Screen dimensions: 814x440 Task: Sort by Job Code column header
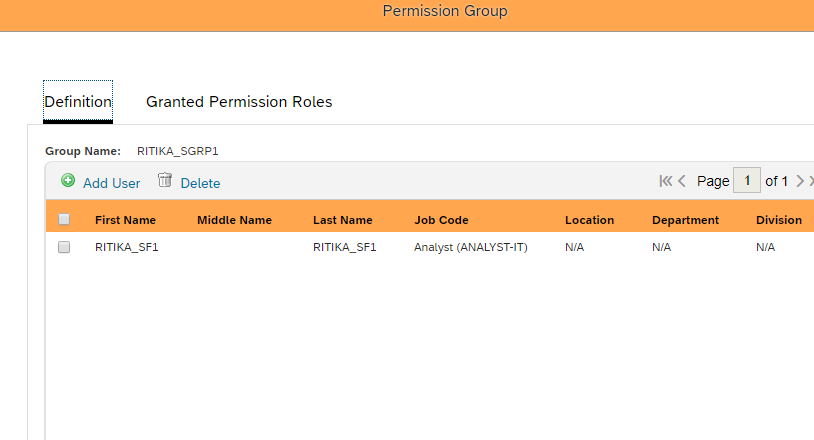(441, 220)
